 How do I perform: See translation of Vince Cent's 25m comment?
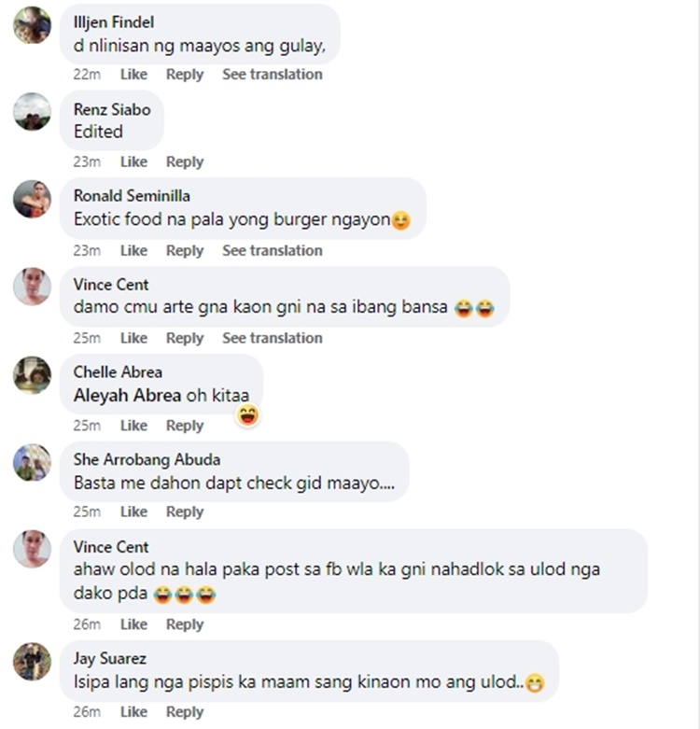point(273,338)
